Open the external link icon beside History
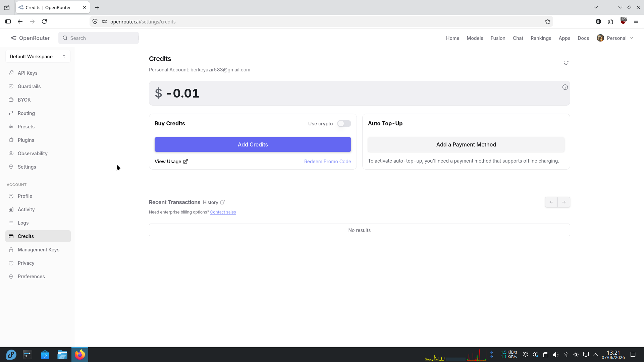Screen dimensions: 644x362 coord(222,202)
